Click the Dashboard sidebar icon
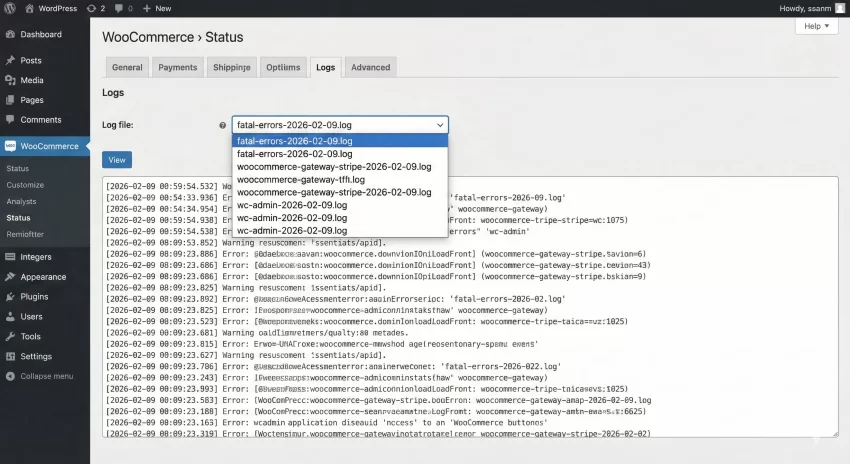Screen dimensions: 850x464 [x=10, y=34]
